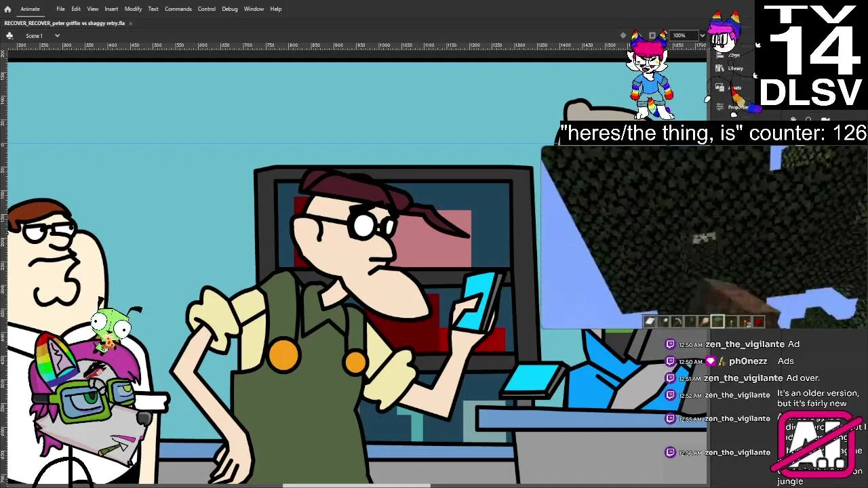
Task: Click the scene icon beside Scene 1
Action: coord(9,35)
